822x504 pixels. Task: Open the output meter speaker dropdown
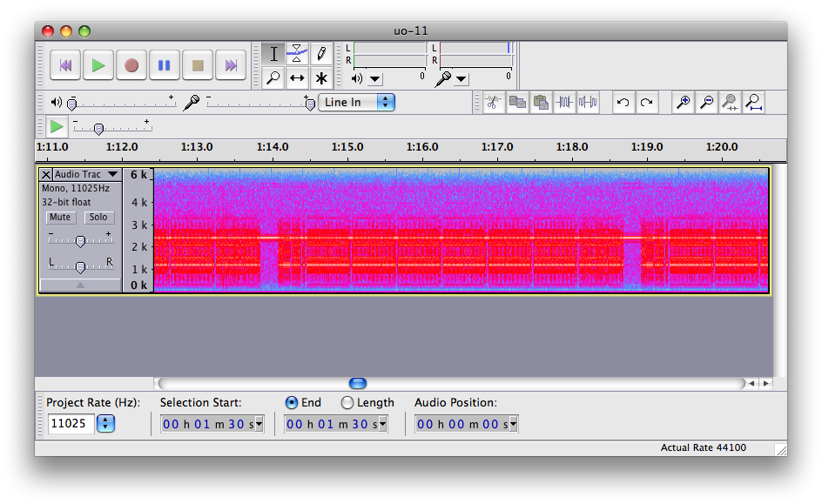[374, 79]
